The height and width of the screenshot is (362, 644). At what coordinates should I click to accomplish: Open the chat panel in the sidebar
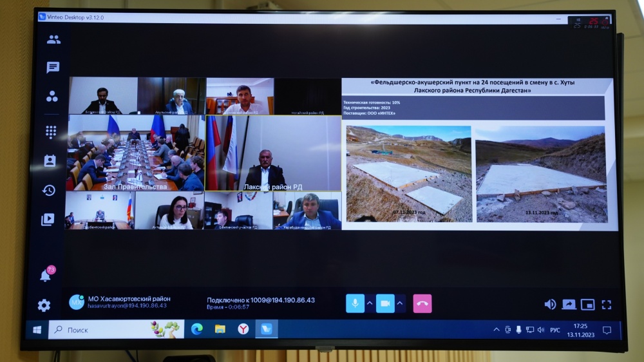tap(53, 68)
